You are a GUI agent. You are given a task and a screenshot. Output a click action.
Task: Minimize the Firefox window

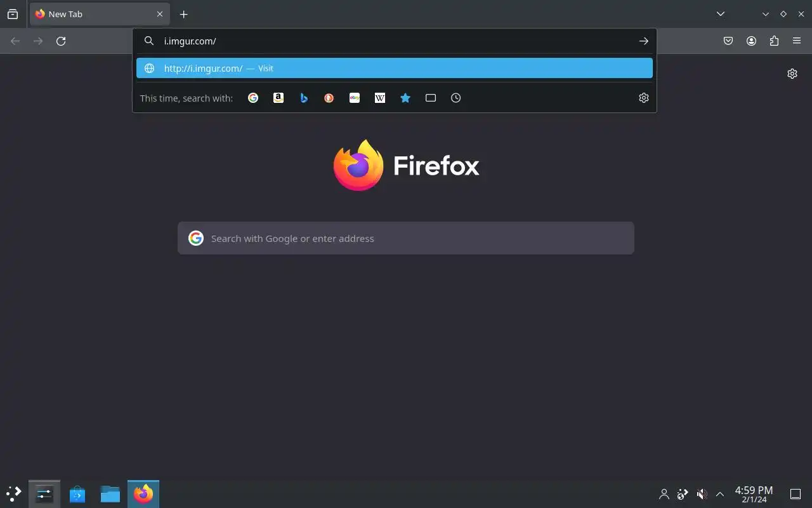tap(766, 14)
